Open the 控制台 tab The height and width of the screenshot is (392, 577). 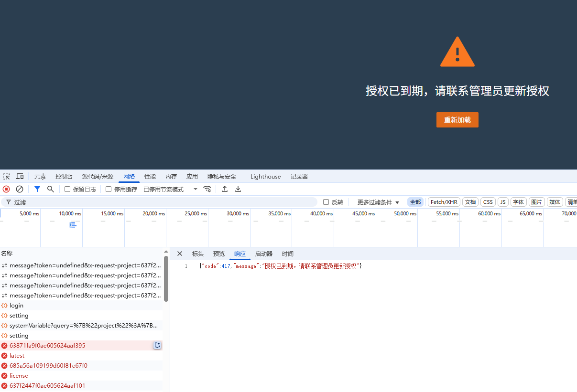(64, 176)
